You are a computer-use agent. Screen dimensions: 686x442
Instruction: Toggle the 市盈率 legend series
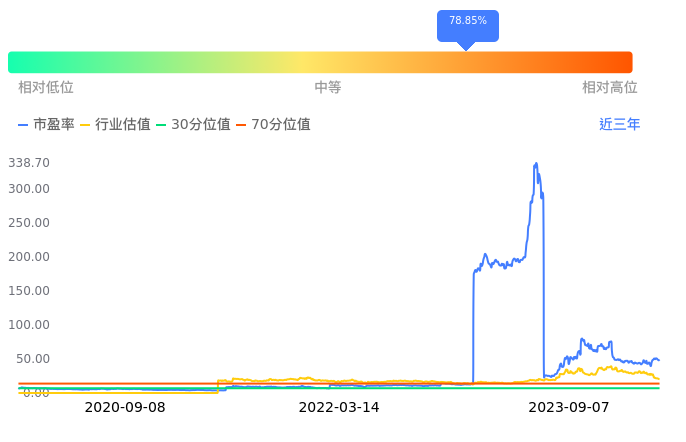pos(46,125)
